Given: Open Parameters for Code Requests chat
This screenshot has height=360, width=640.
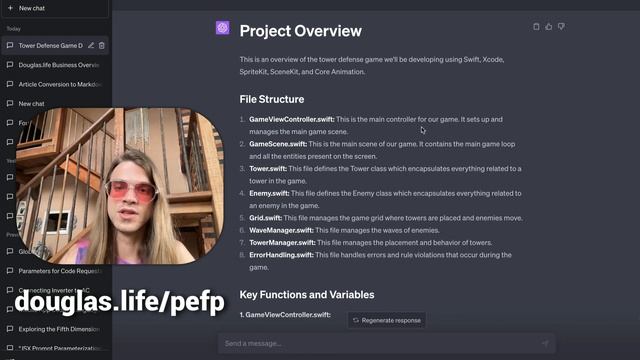Looking at the screenshot, I should [x=56, y=271].
